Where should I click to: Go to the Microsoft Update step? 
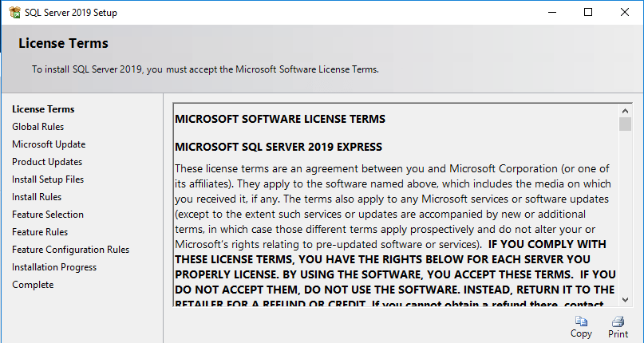[49, 144]
